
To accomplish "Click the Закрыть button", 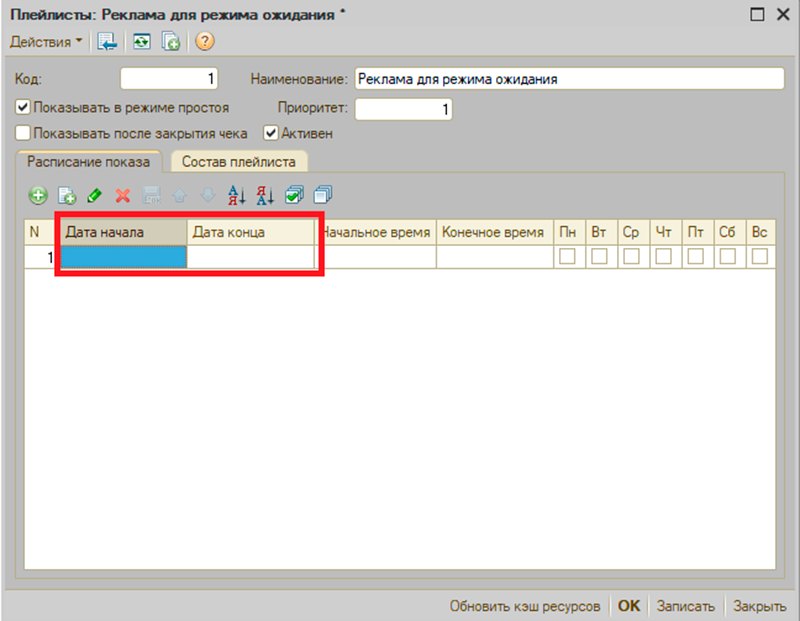I will [x=759, y=606].
